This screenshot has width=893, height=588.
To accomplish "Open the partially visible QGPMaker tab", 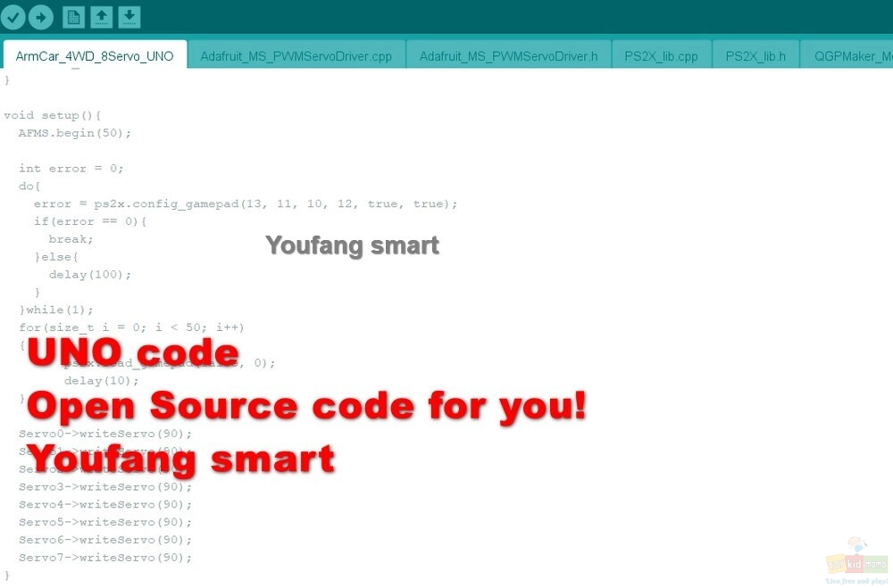I will point(847,56).
